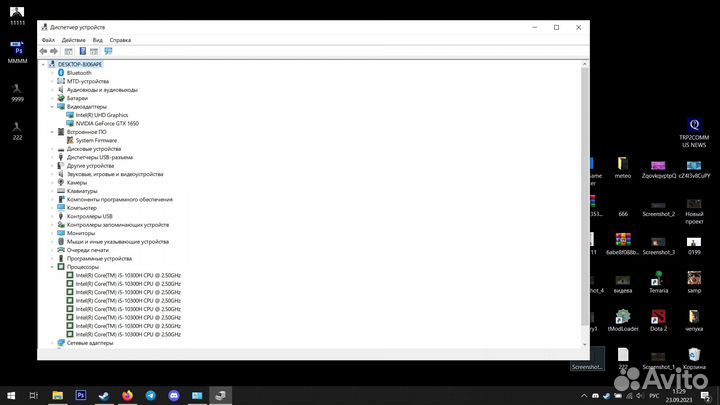
Task: Select the tModLoader desktop shortcut
Action: 623,321
